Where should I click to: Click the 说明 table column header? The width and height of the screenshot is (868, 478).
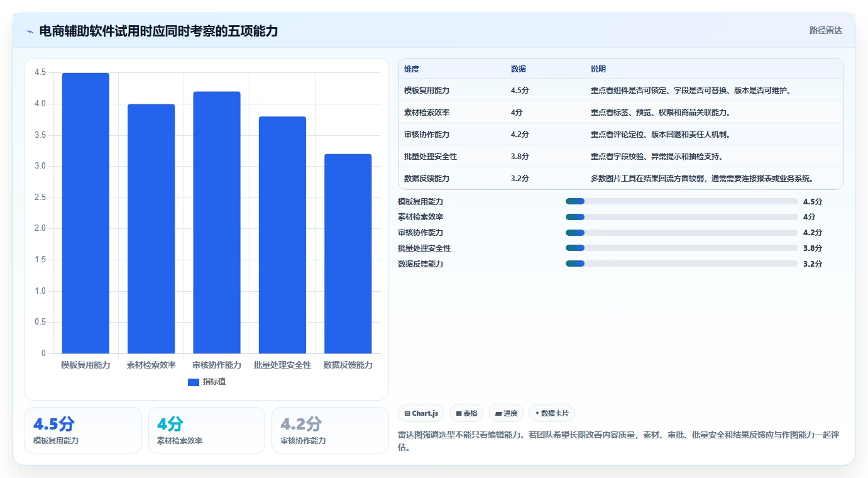click(x=598, y=69)
